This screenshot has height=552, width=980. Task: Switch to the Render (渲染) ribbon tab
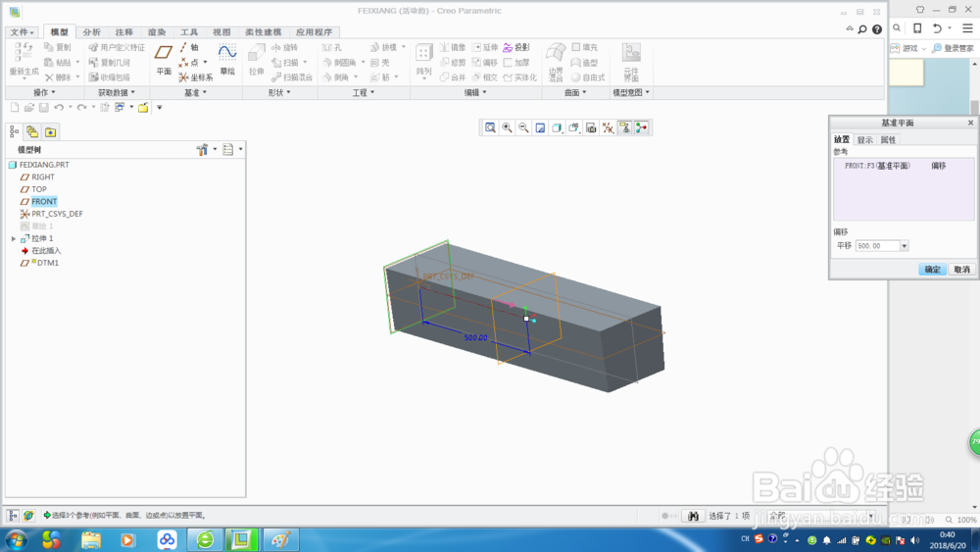click(156, 32)
